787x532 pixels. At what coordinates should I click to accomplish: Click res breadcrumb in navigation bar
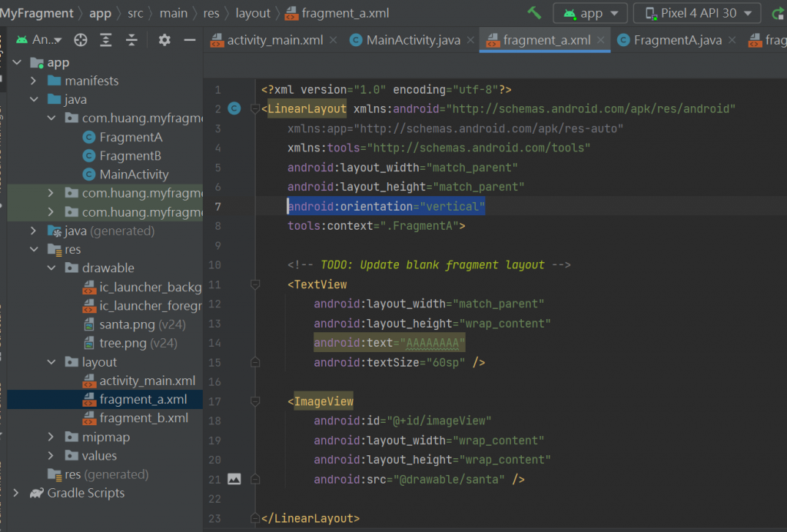211,13
